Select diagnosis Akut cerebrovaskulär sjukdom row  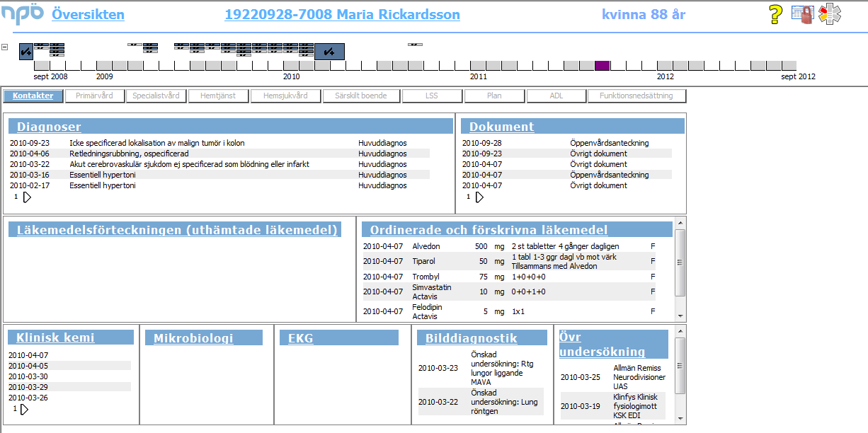point(219,164)
